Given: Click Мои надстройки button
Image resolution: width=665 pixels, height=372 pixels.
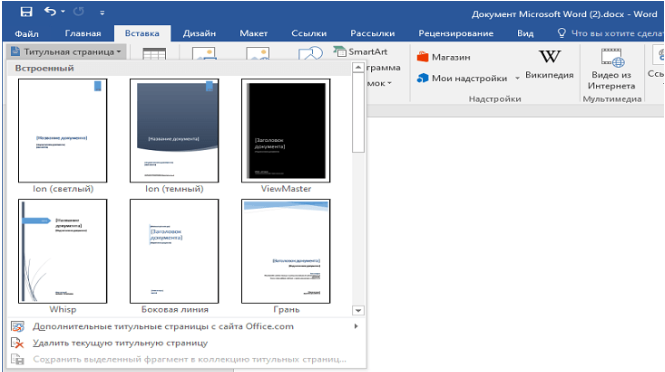Looking at the screenshot, I should coord(462,78).
